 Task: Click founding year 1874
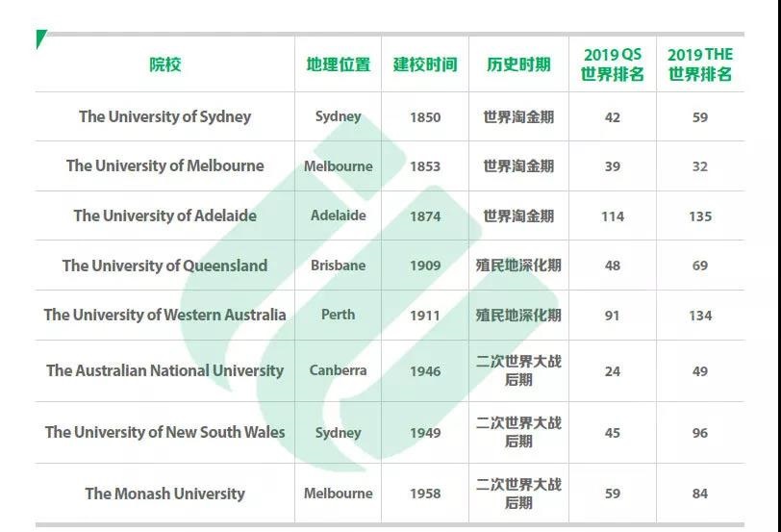pyautogui.click(x=425, y=216)
